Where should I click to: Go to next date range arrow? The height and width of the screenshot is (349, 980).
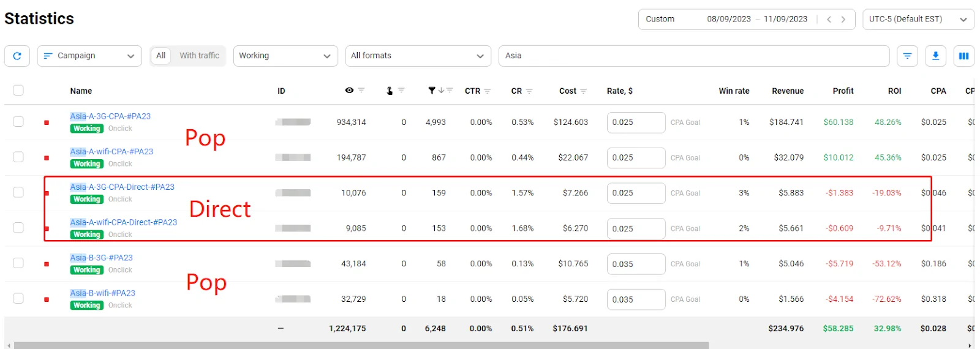[x=843, y=19]
